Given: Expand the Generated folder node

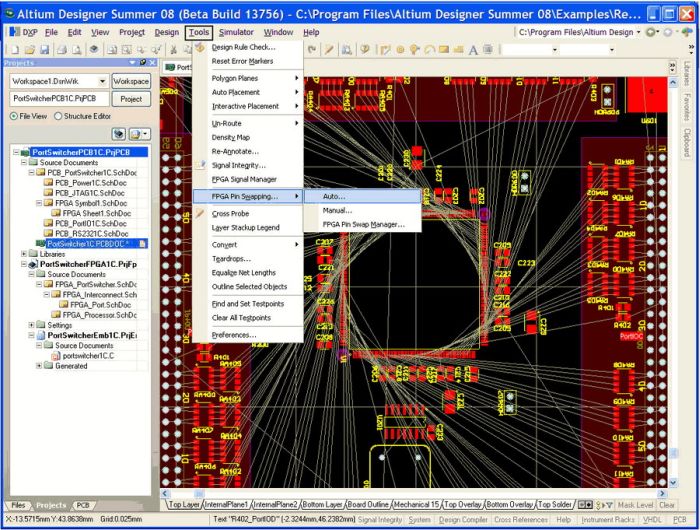Looking at the screenshot, I should coord(39,366).
